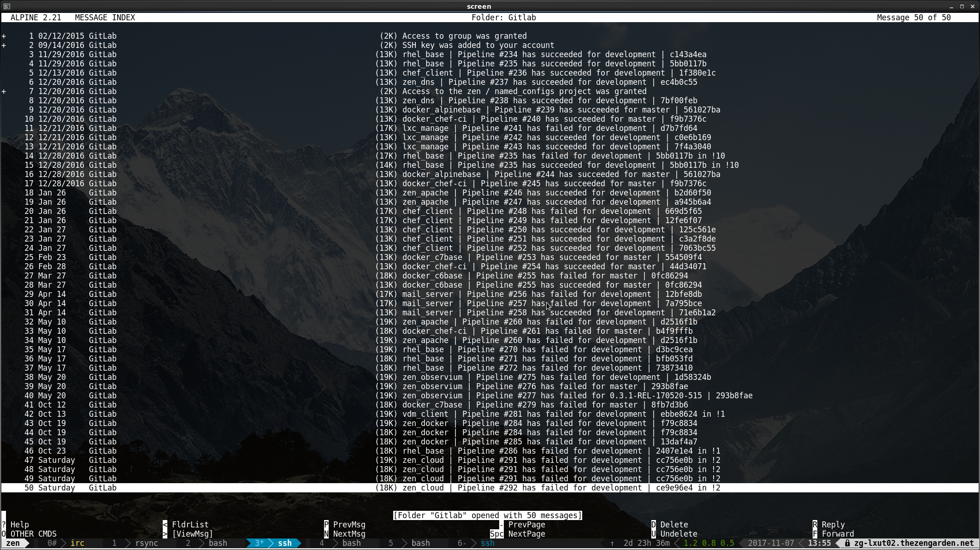Open FldrList from the command bar
This screenshot has width=980, height=550.
186,525
